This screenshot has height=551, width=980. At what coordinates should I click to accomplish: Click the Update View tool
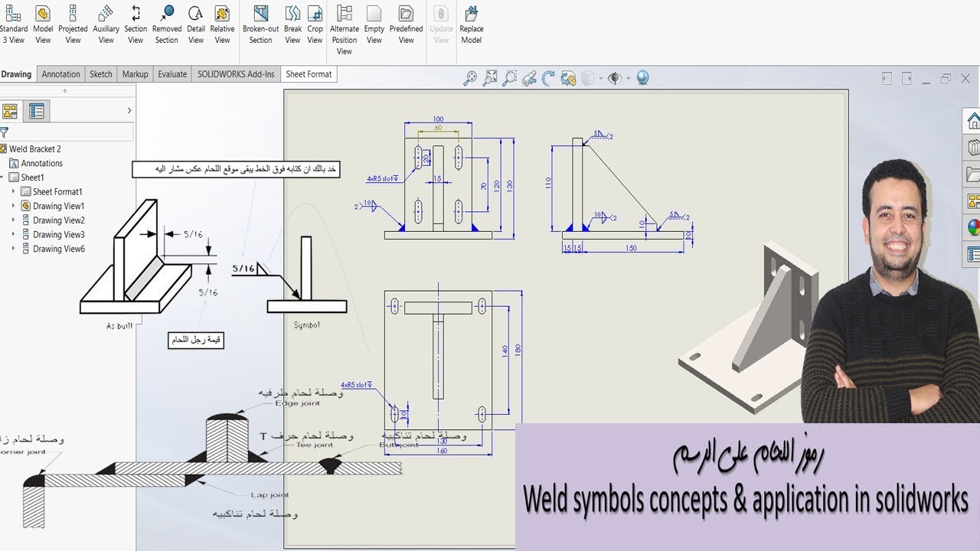[441, 24]
